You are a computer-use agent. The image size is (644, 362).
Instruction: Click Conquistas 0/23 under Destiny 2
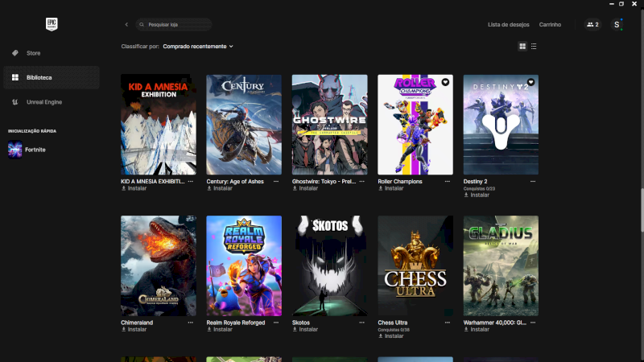(x=479, y=189)
